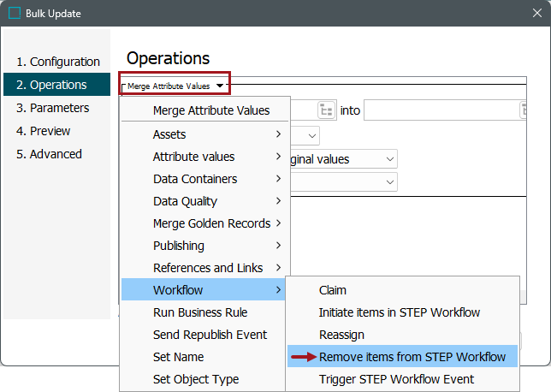551x392 pixels.
Task: Click the Bulk Update window icon
Action: pos(15,14)
